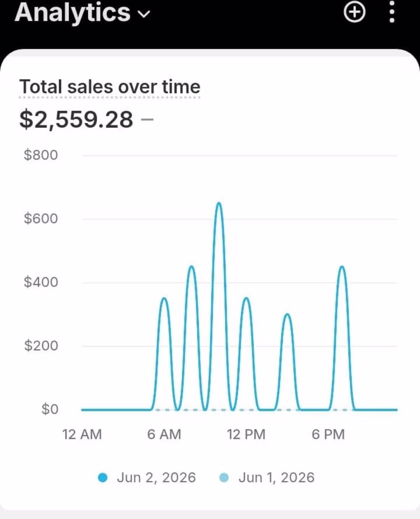Tap the change indicator dash beside total
The image size is (420, 519).
147,119
